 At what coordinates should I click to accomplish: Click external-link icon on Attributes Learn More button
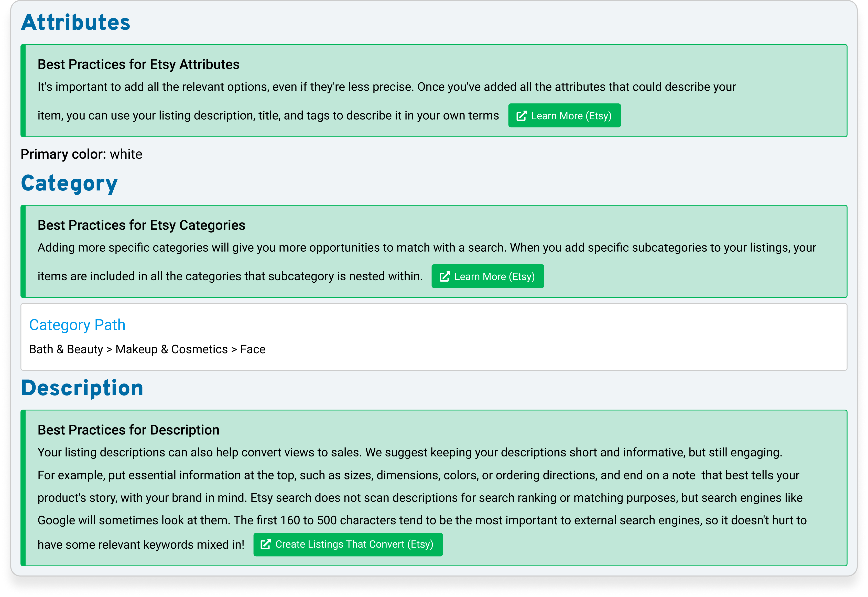[521, 116]
